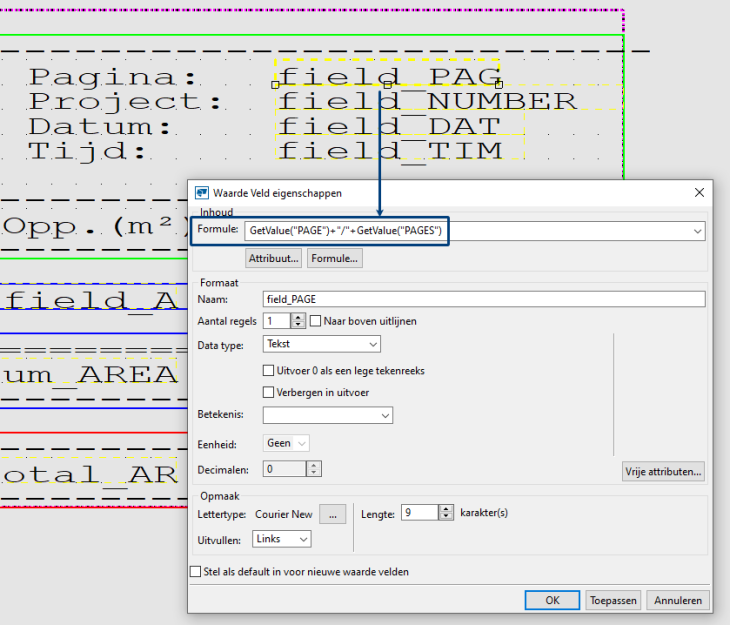The width and height of the screenshot is (730, 625).
Task: Open Vrije attributen... settings
Action: 663,470
